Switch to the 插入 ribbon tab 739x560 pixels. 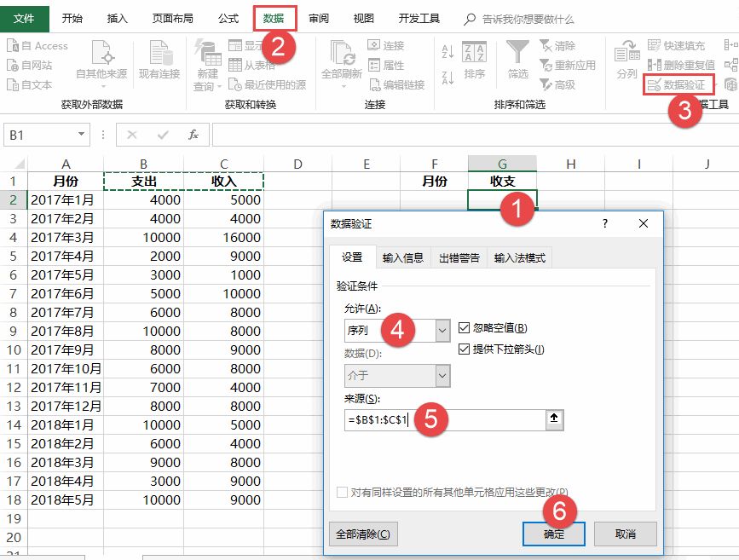(117, 19)
